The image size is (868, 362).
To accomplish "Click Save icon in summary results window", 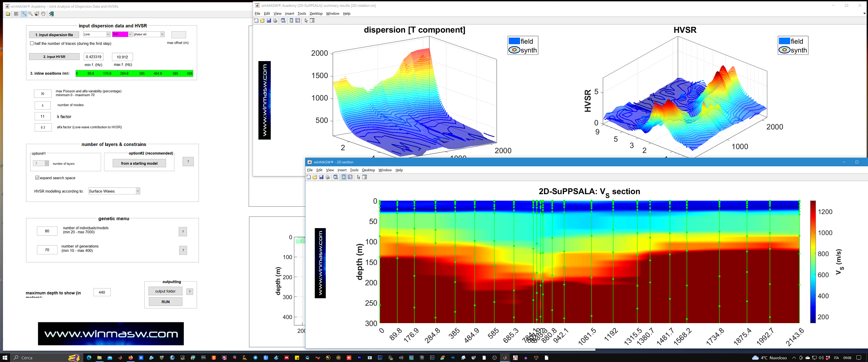I will point(269,20).
